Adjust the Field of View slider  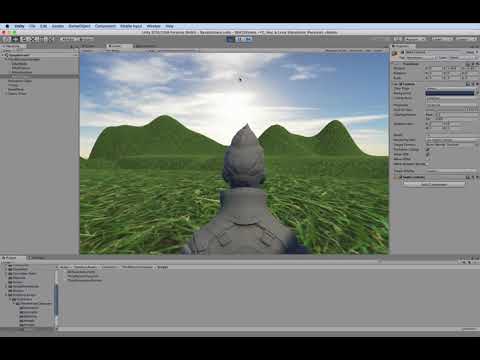coord(445,110)
